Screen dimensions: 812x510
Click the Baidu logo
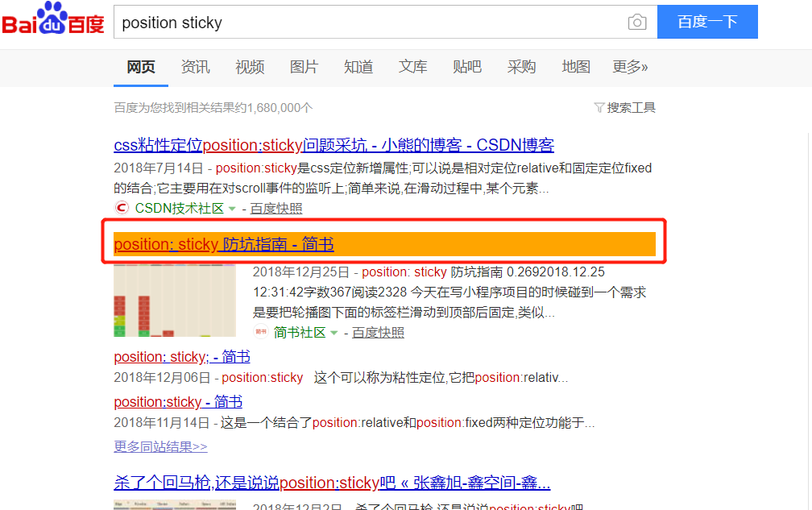click(52, 22)
